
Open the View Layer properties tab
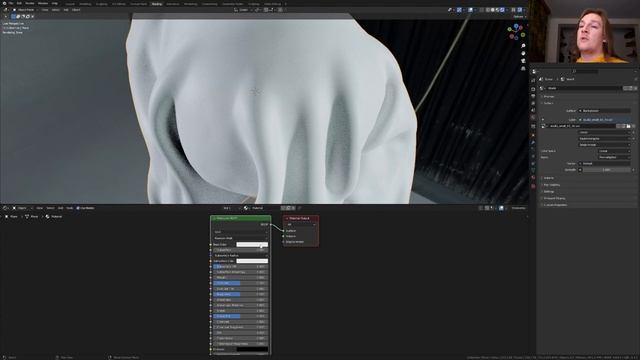click(533, 103)
